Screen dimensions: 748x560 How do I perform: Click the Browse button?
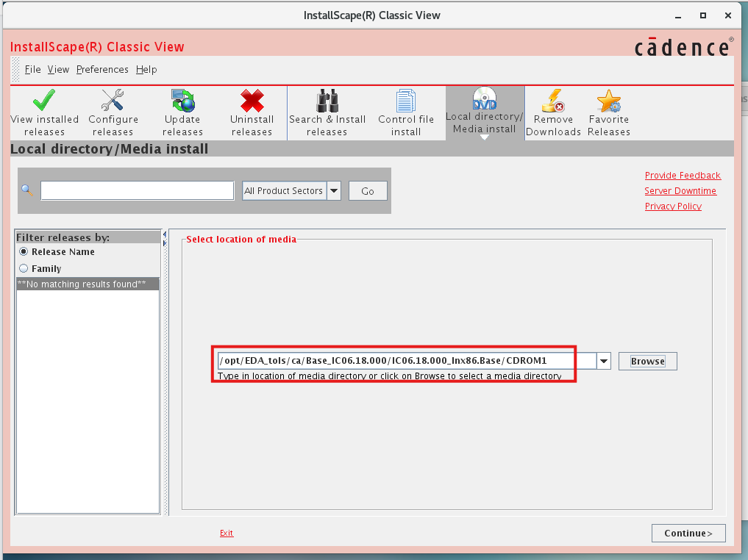[x=647, y=362]
